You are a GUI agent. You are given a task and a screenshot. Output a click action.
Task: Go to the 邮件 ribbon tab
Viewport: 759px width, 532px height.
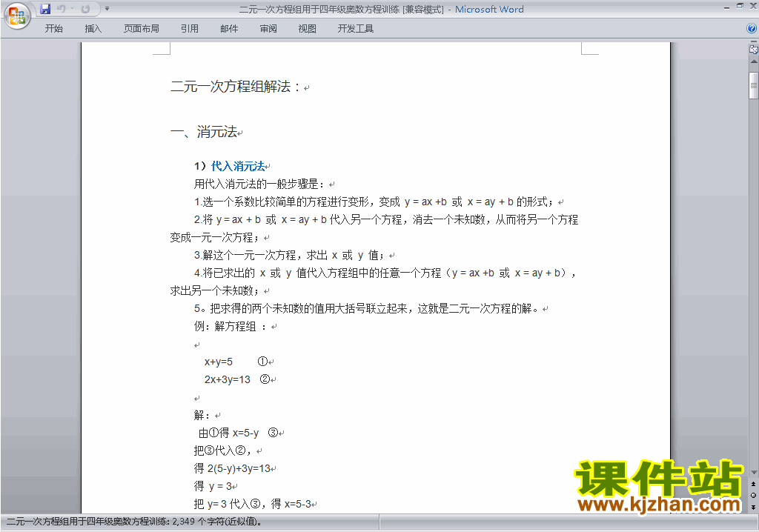229,29
